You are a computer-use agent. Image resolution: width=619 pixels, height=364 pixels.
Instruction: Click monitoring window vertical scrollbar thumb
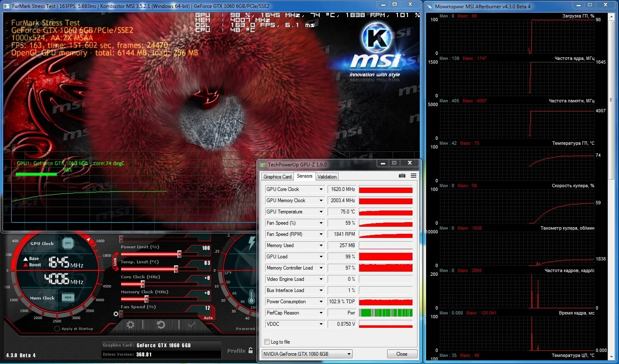pyautogui.click(x=611, y=100)
